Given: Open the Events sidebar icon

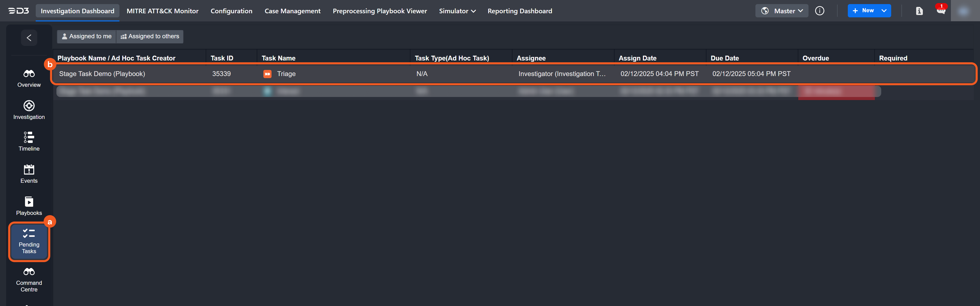Looking at the screenshot, I should (29, 174).
